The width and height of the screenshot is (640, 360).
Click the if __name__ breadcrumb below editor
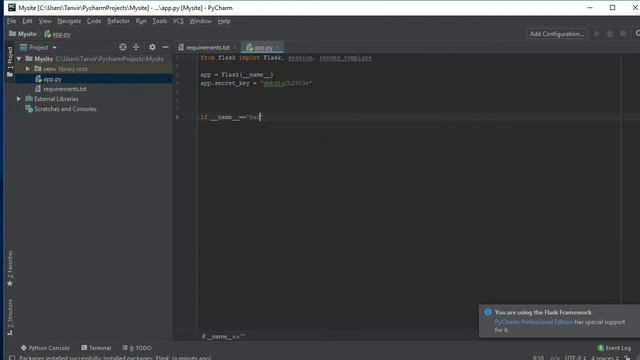223,336
